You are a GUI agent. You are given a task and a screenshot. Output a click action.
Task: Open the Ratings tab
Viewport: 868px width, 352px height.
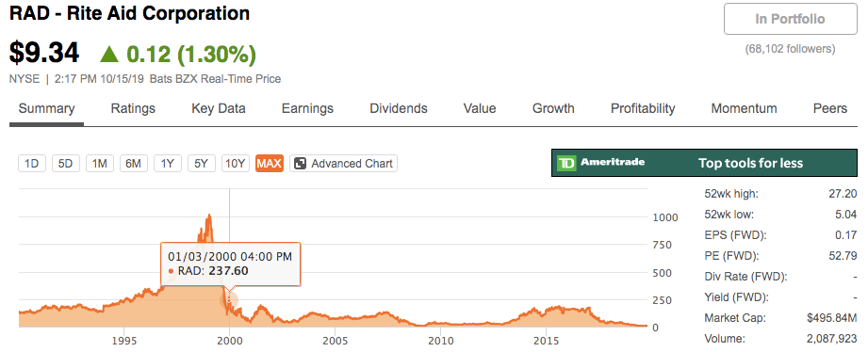pos(133,108)
